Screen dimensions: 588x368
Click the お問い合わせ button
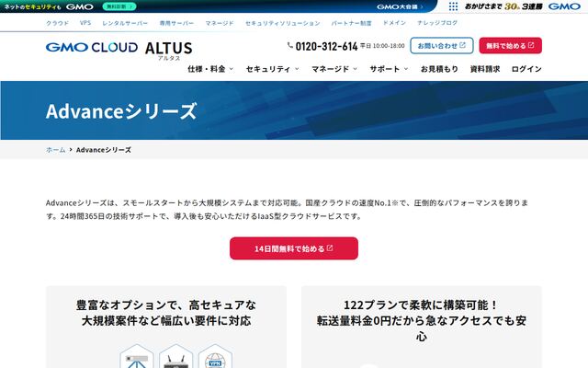pyautogui.click(x=441, y=45)
